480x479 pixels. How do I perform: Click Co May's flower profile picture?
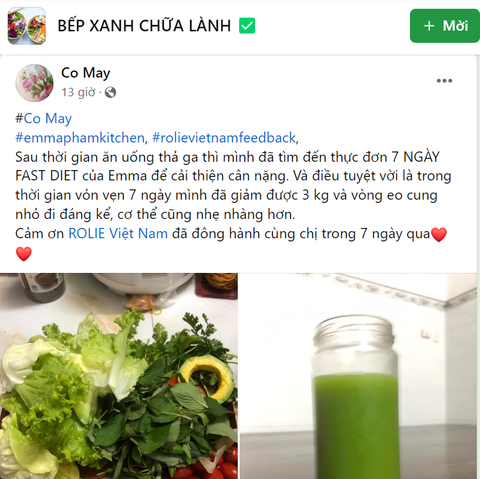click(x=34, y=83)
